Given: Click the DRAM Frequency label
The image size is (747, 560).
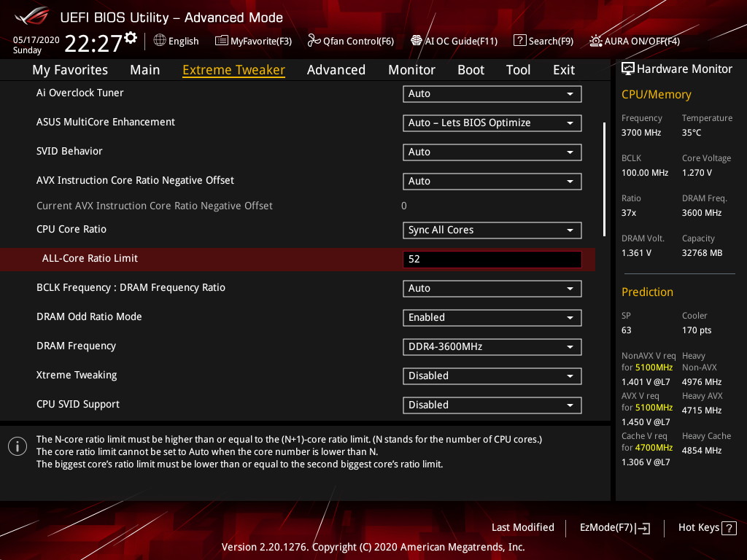Looking at the screenshot, I should [x=76, y=346].
